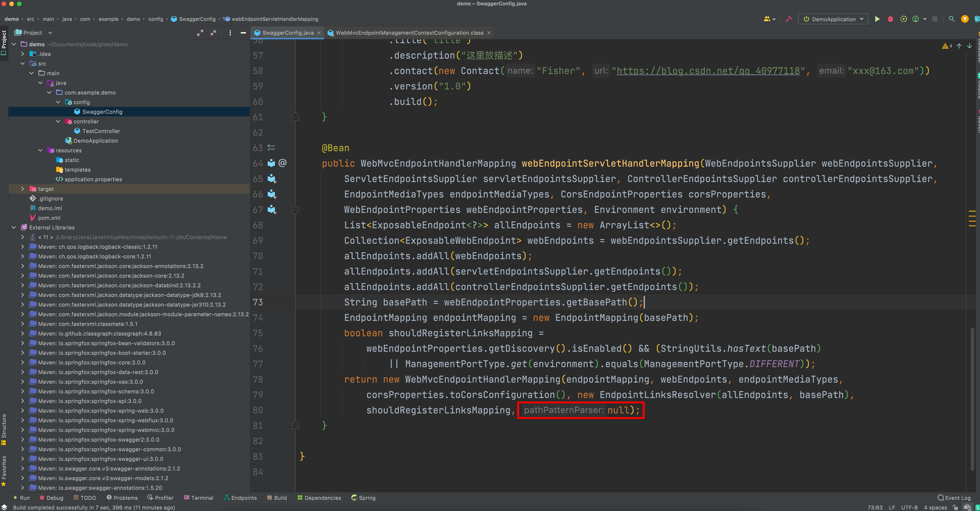Run DemoApplication with Coverage icon
Viewport: 980px width, 511px height.
pos(903,19)
